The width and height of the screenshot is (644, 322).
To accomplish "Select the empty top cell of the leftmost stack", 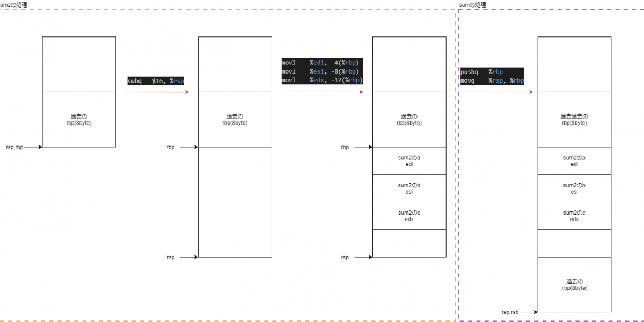I will (x=79, y=64).
